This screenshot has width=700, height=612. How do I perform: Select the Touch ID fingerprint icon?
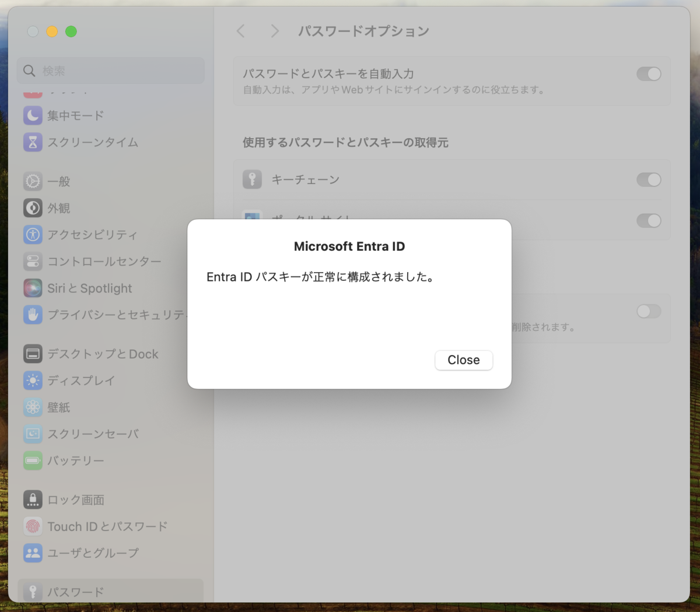tap(33, 526)
